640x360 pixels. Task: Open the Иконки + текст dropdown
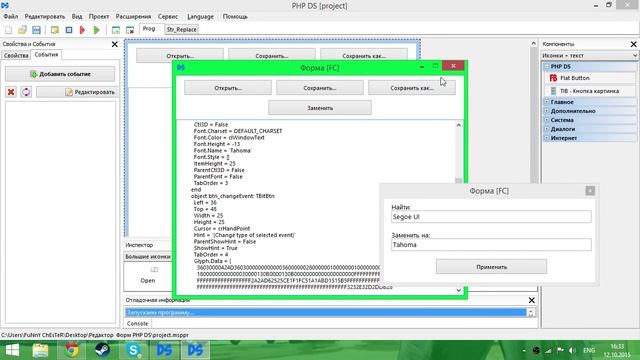pyautogui.click(x=589, y=56)
